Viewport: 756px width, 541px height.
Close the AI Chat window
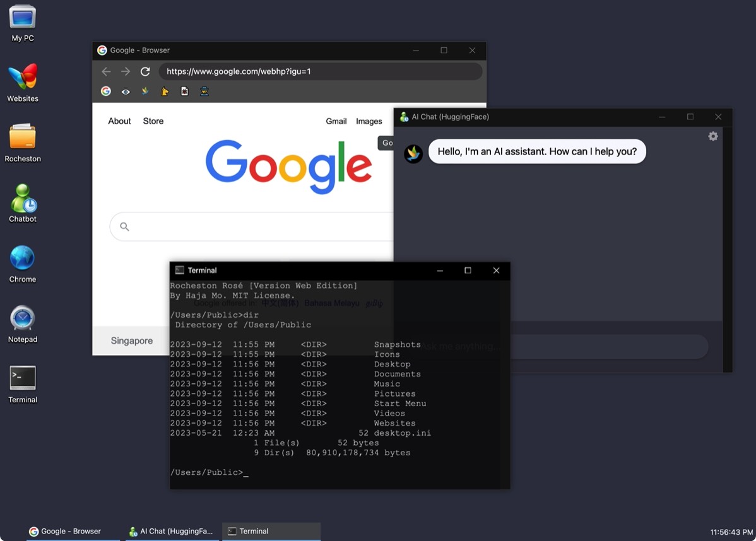pyautogui.click(x=718, y=117)
